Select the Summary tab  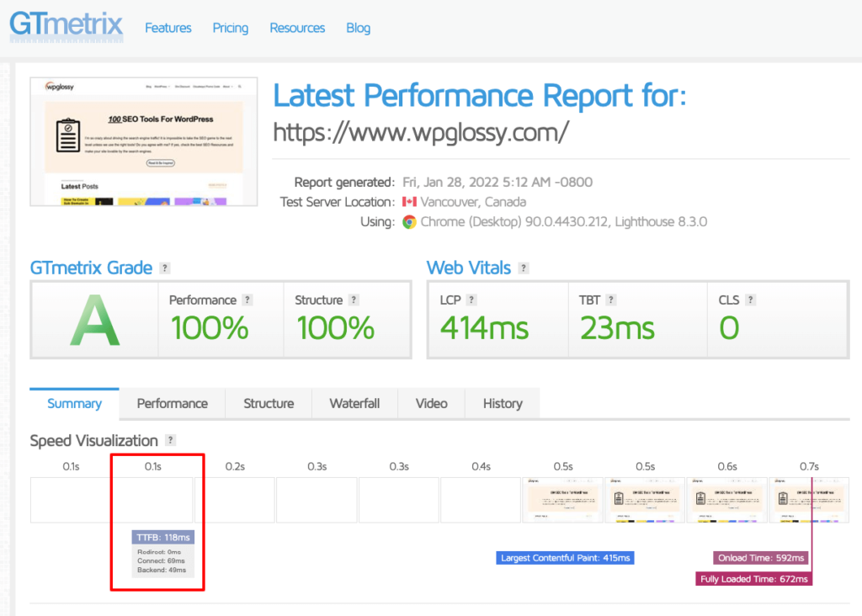[74, 404]
